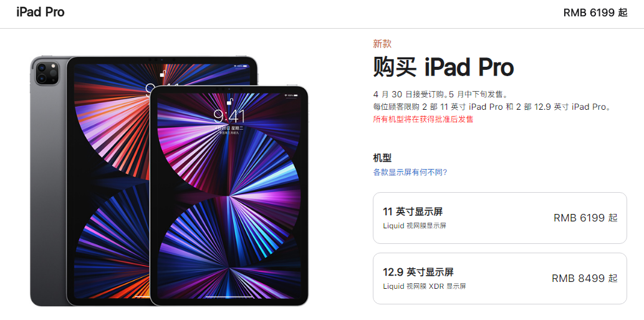Click the 新款 label above the heading

[382, 44]
